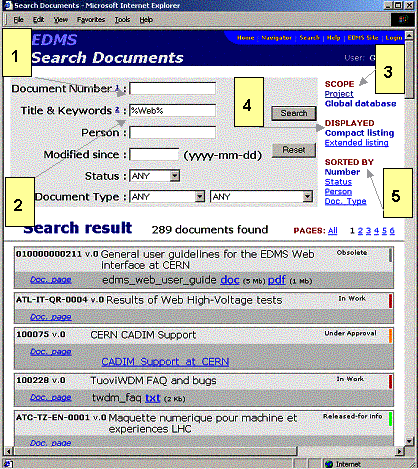The image size is (418, 469).
Task: Open Doc. page for 100228 TuoviWDM FAQ
Action: [x=51, y=398]
